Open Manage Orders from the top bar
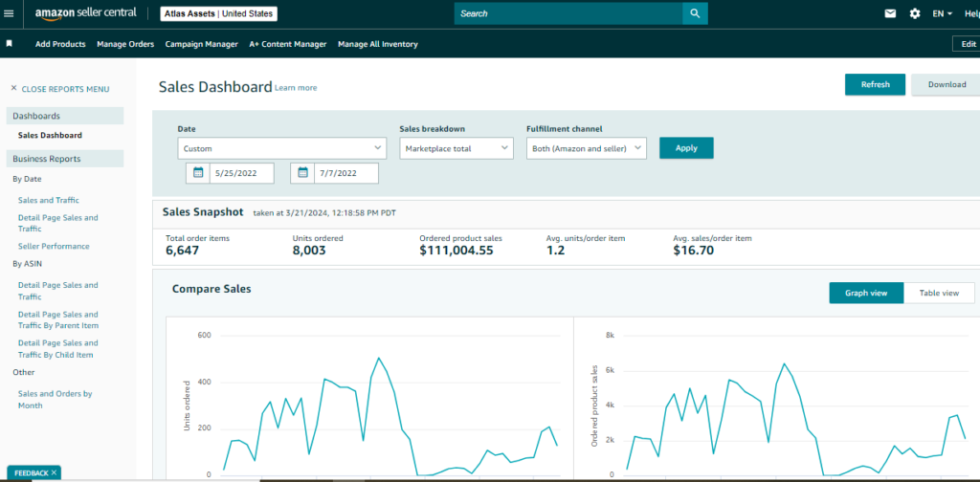Image resolution: width=980 pixels, height=482 pixels. (x=124, y=44)
